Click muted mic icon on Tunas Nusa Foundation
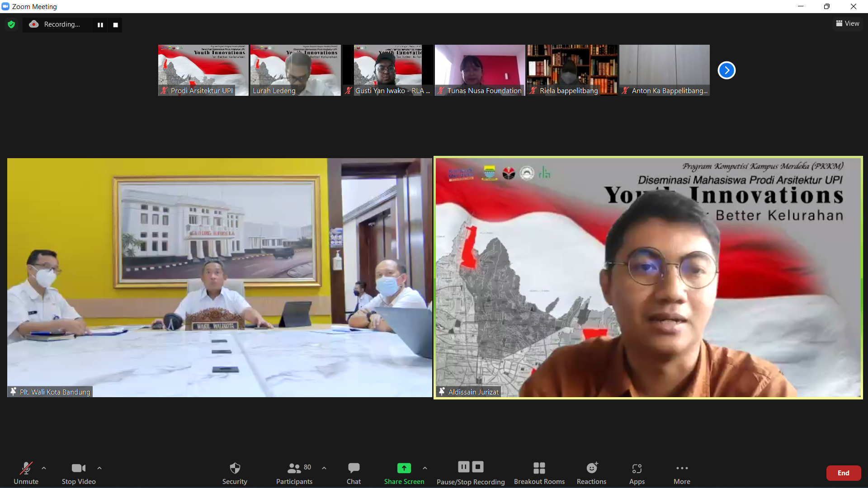 point(441,90)
